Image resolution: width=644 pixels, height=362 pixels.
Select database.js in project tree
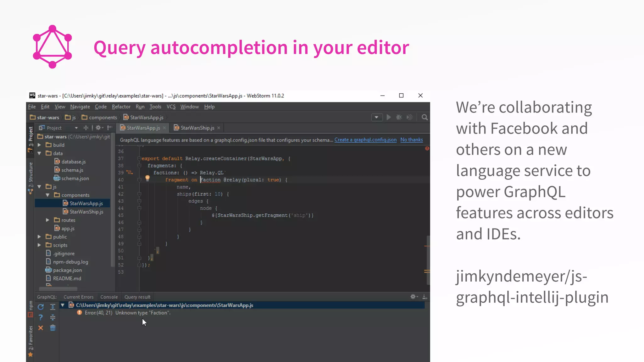[70, 162]
